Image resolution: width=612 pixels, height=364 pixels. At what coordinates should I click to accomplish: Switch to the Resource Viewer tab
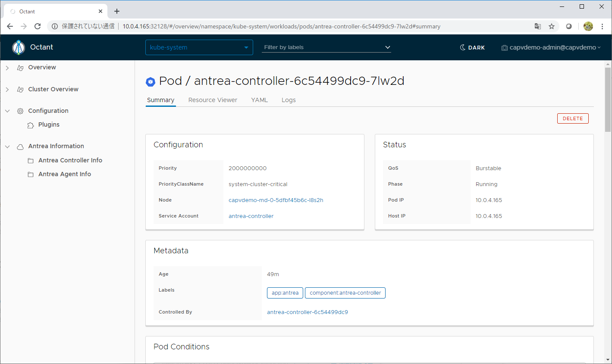(x=213, y=100)
